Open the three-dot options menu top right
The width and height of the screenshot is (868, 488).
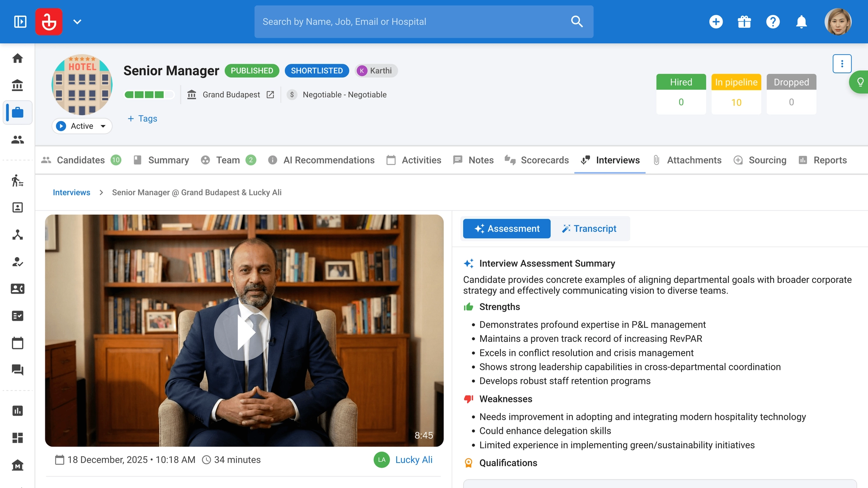(x=842, y=64)
